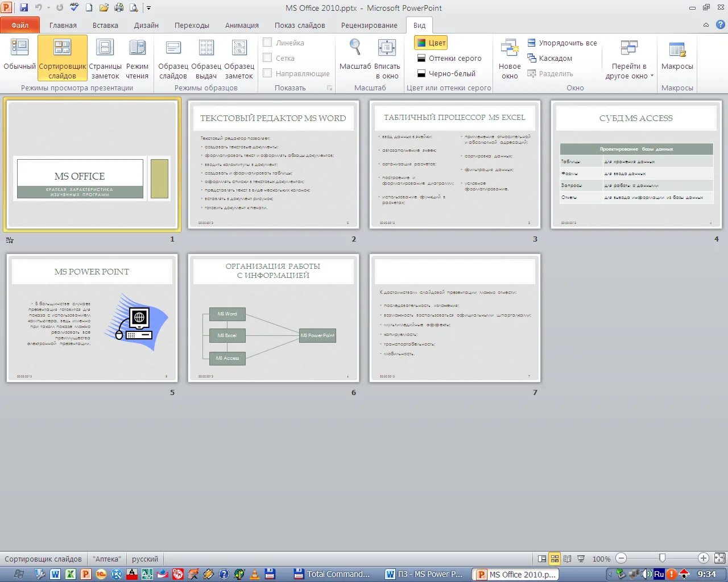The width and height of the screenshot is (728, 582).
Task: Quick print with the printer icon
Action: (119, 7)
